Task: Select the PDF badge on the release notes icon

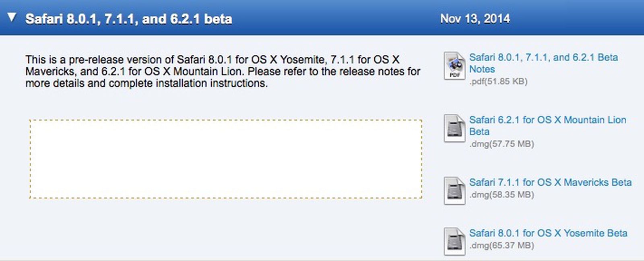Action: 455,75
